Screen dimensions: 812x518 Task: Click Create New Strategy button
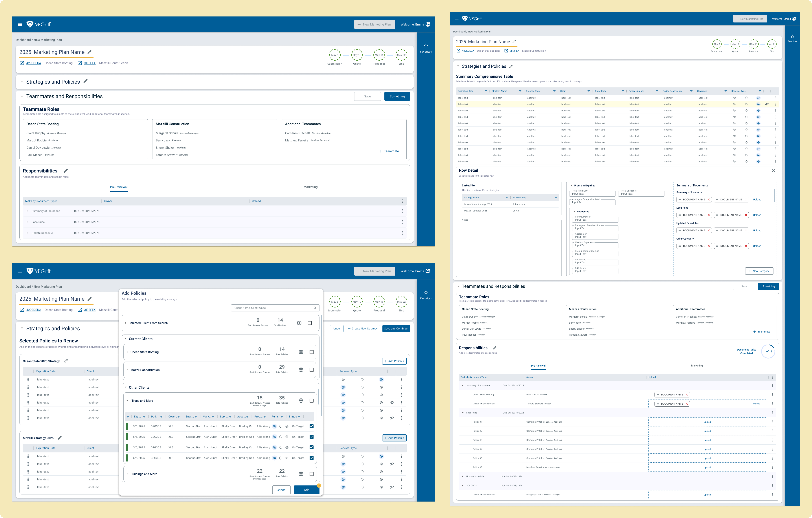point(363,328)
